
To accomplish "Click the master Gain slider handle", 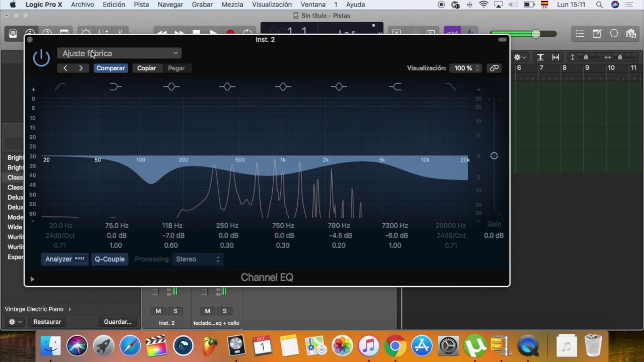I will [x=494, y=156].
